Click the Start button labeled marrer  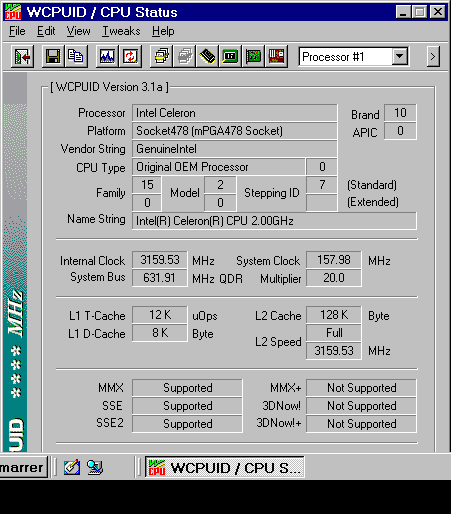pos(23,467)
